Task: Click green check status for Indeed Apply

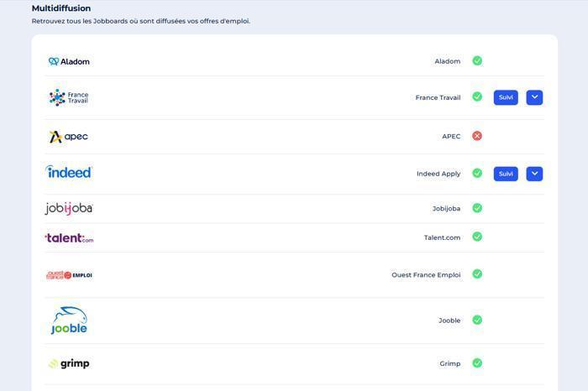Action: (x=477, y=173)
